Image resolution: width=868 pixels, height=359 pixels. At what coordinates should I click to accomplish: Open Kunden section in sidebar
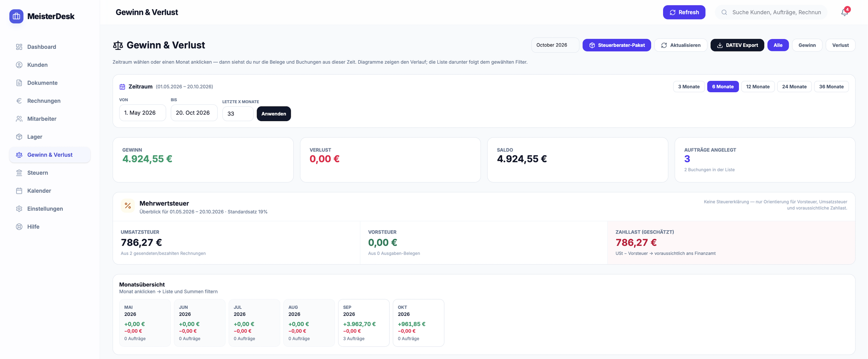(x=50, y=65)
